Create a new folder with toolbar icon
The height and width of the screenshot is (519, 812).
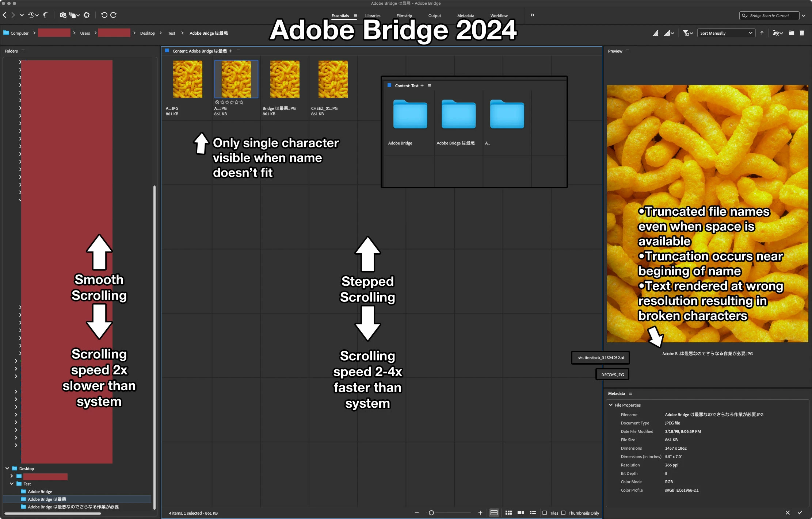point(791,33)
